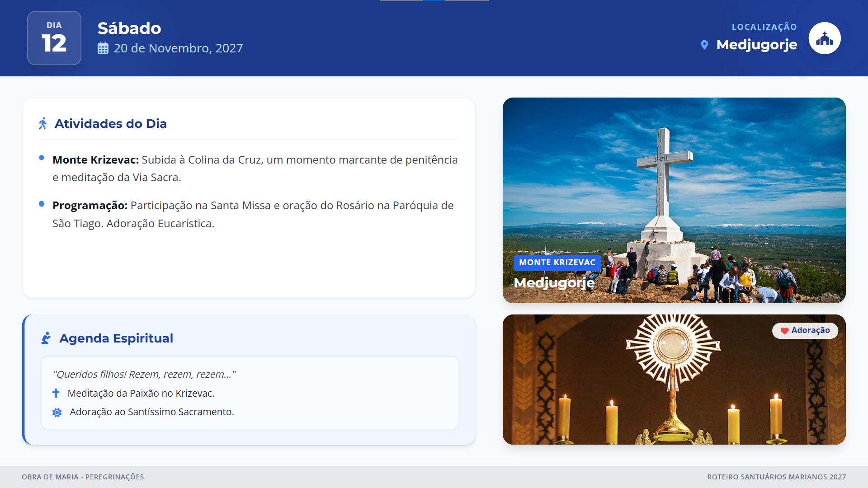This screenshot has height=488, width=868.
Task: Click the location pin icon beside Medjugorje
Action: [x=704, y=45]
